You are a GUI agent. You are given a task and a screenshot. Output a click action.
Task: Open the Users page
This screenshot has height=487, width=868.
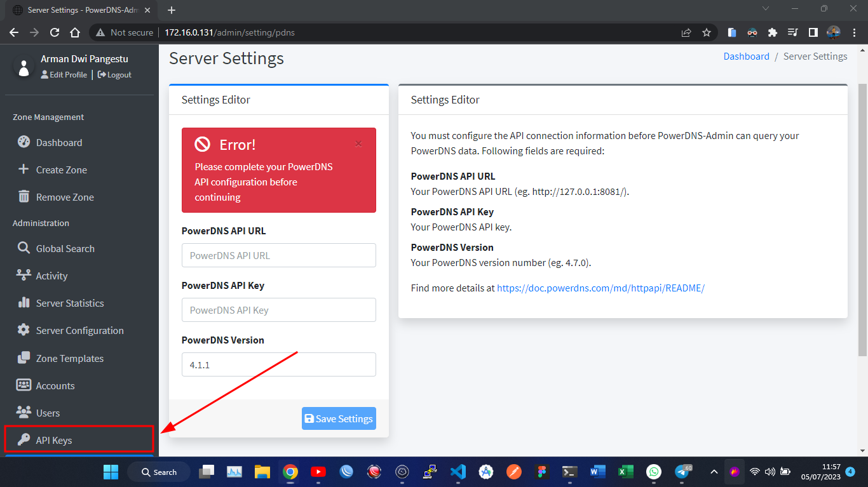48,413
